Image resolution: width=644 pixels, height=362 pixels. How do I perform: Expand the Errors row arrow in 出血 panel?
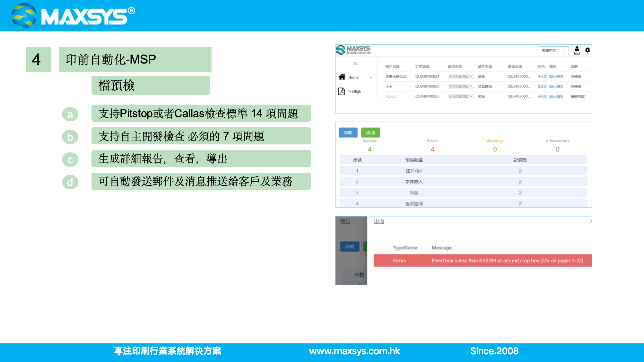(381, 261)
